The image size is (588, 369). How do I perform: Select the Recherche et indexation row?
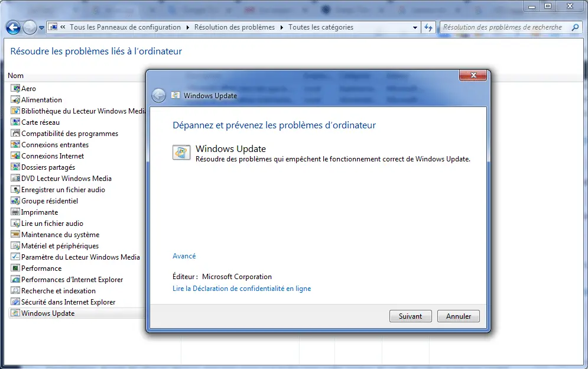[59, 291]
